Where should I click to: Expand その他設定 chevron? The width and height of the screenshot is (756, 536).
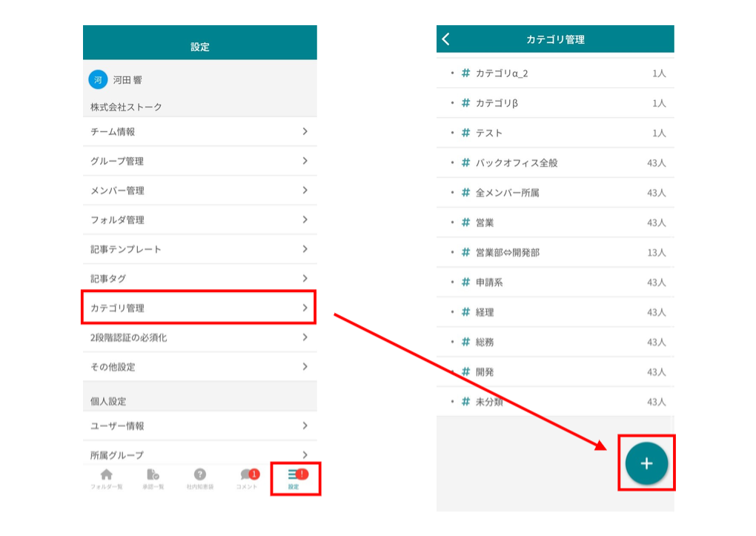tap(305, 367)
